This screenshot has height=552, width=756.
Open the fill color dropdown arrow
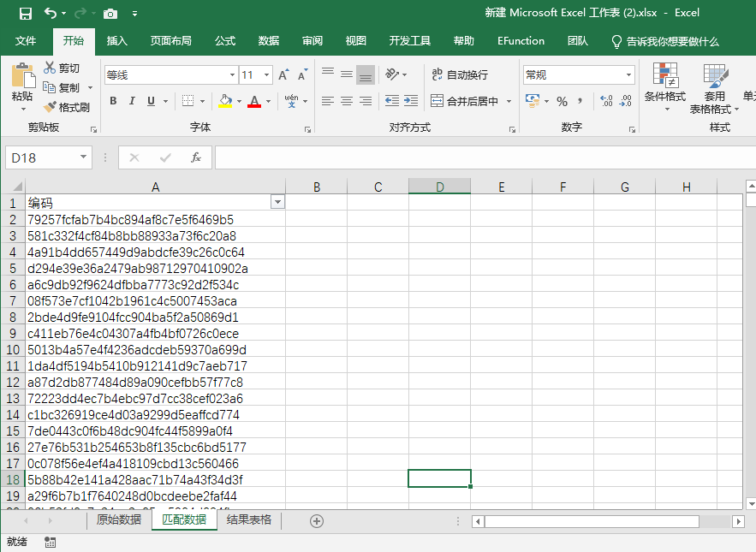tap(239, 101)
